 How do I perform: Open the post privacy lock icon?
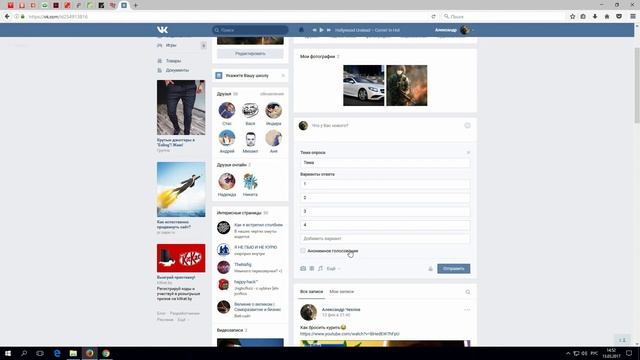430,269
